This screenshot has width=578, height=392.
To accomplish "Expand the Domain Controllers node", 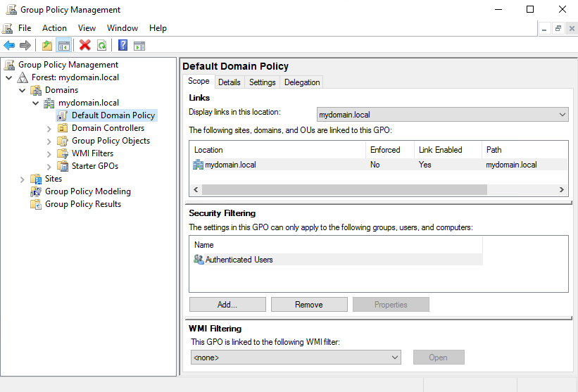I will (49, 128).
